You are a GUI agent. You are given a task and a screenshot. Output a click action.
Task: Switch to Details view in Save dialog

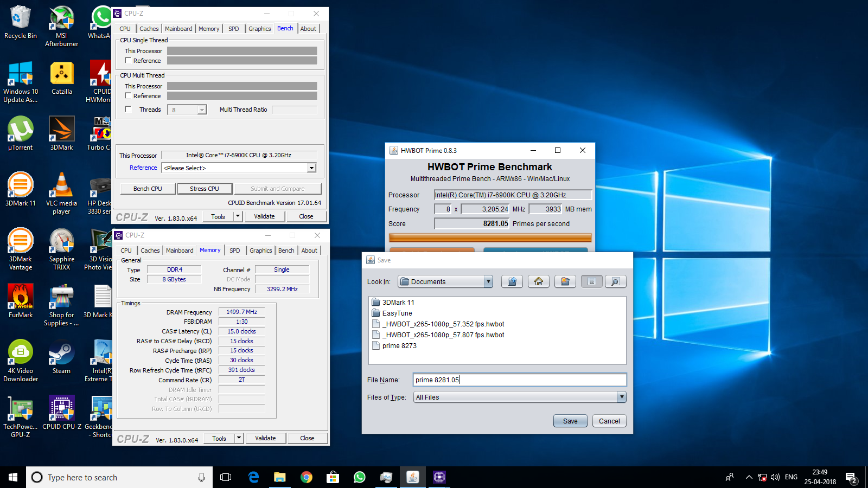click(x=615, y=281)
